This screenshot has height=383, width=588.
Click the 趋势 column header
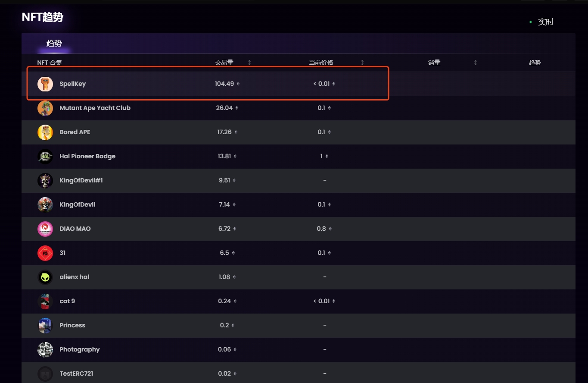coord(535,63)
